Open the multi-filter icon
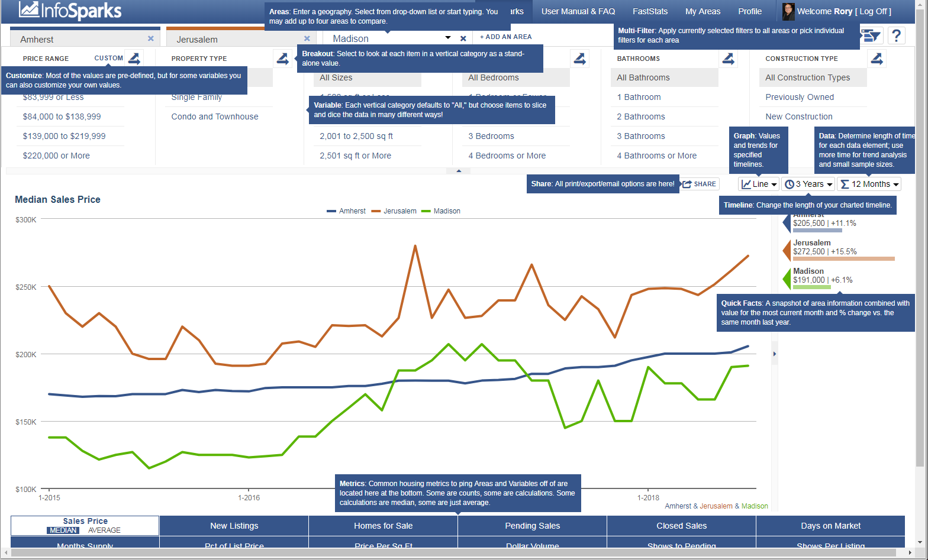This screenshot has width=928, height=560. [x=871, y=36]
